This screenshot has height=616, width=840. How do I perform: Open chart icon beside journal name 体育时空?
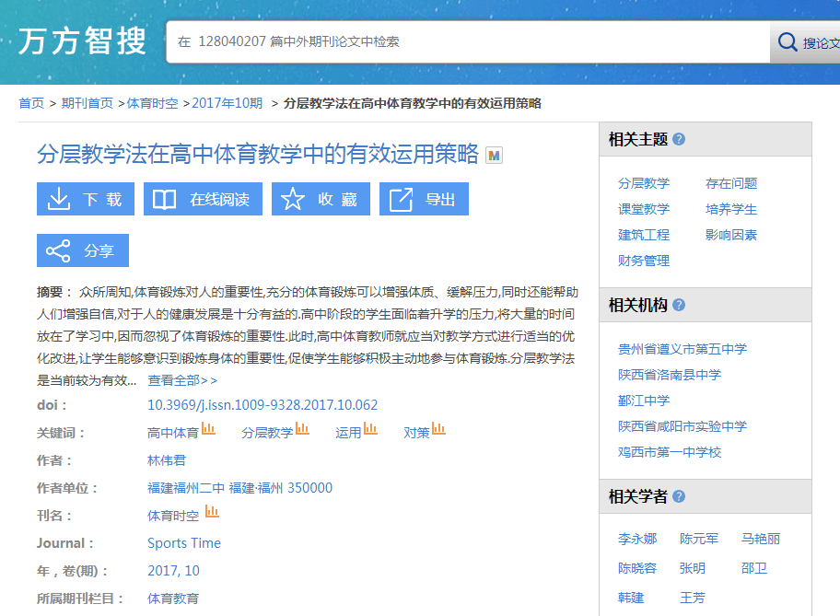tap(212, 512)
